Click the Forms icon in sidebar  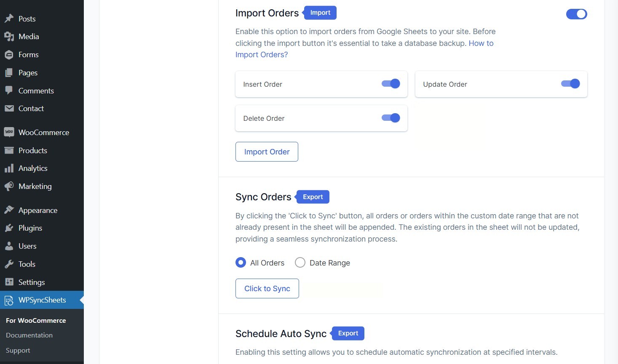pyautogui.click(x=9, y=55)
